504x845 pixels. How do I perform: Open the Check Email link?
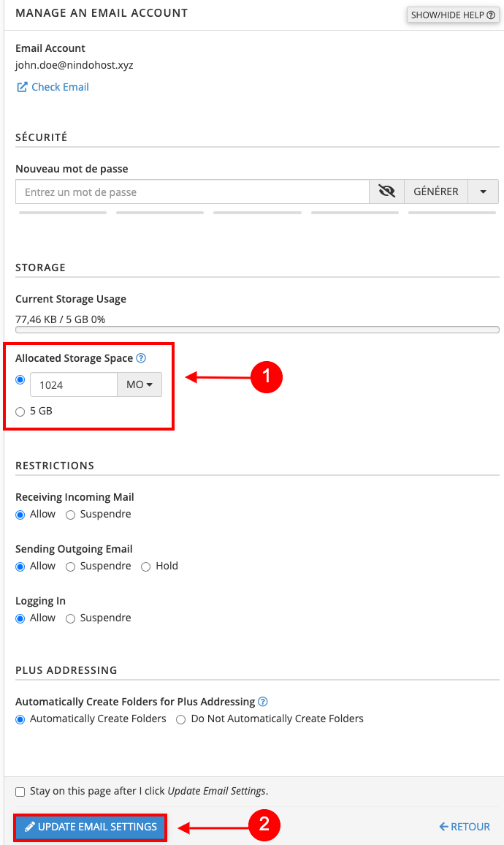(53, 87)
